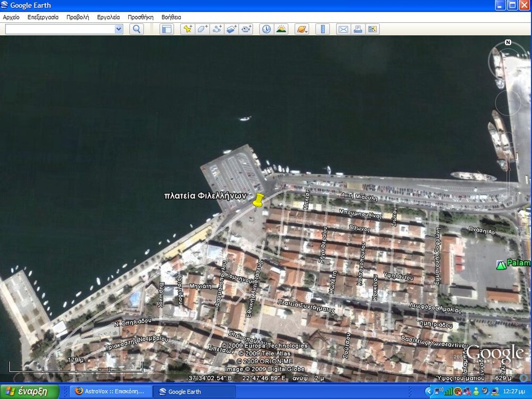532x399 pixels.
Task: Expand the search box dropdown arrow
Action: 119,29
